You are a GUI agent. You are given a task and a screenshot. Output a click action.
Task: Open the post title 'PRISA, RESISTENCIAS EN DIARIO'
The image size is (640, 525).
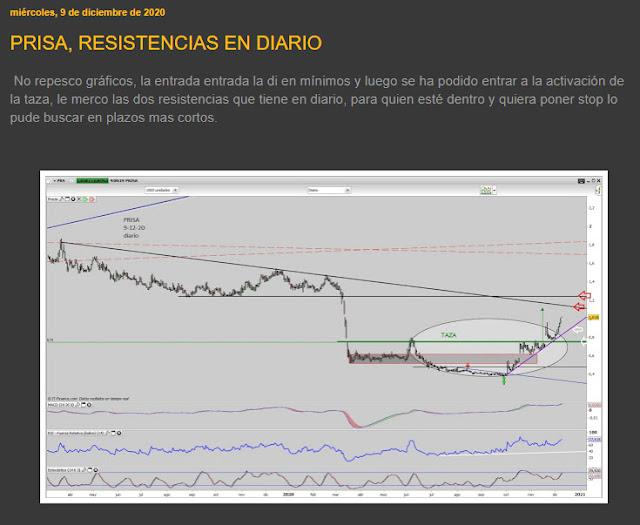(166, 43)
